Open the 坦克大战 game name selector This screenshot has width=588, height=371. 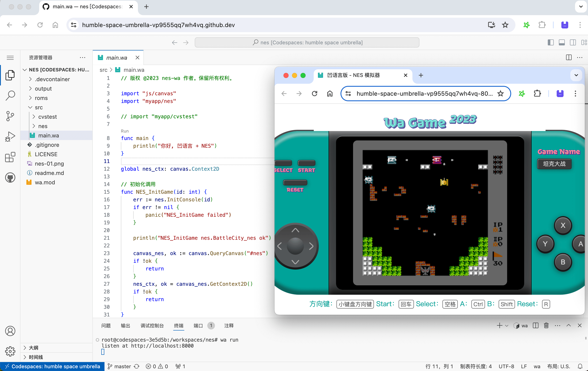(x=554, y=164)
